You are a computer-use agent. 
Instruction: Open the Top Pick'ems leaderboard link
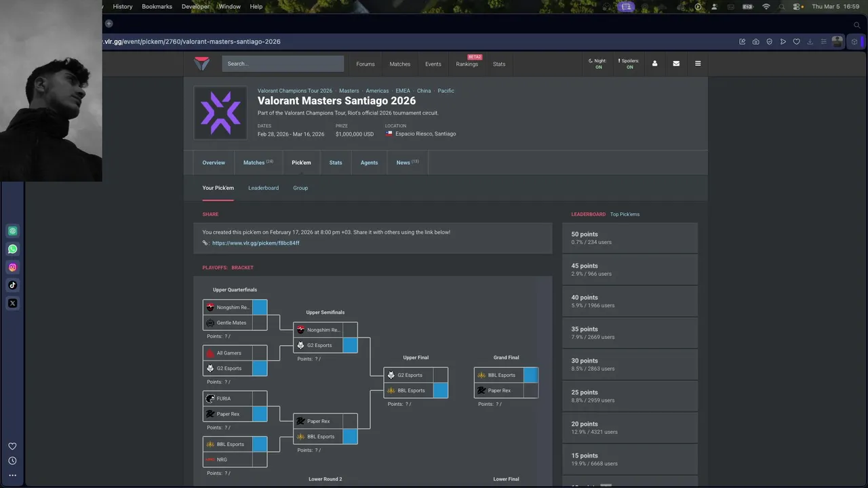pos(625,214)
